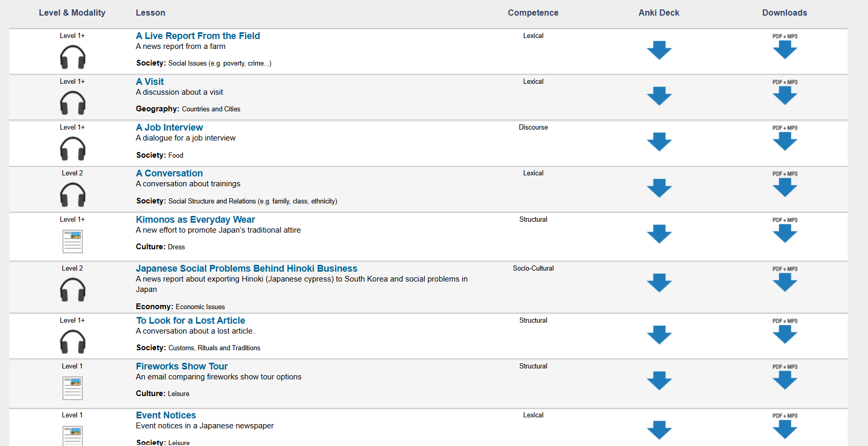Open Fireworks Show Tour lesson

(182, 366)
